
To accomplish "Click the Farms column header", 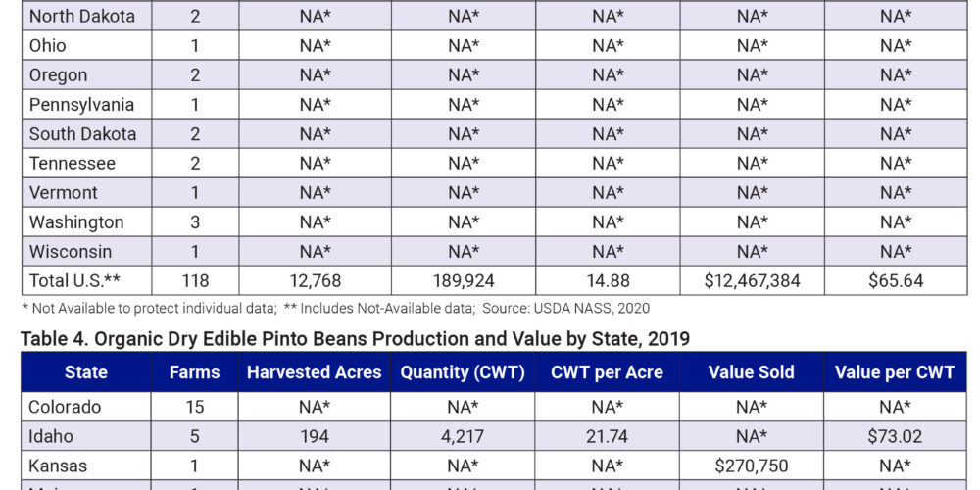I will 195,372.
